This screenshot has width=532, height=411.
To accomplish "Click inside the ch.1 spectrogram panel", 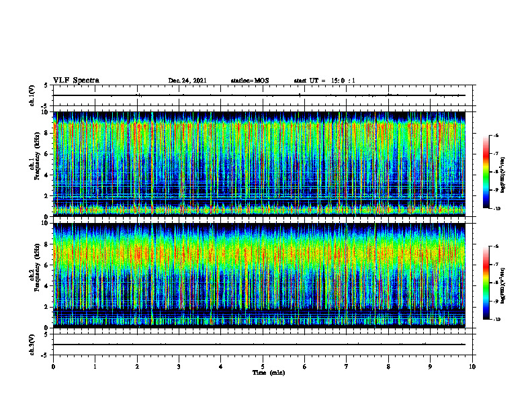I will pyautogui.click(x=259, y=164).
